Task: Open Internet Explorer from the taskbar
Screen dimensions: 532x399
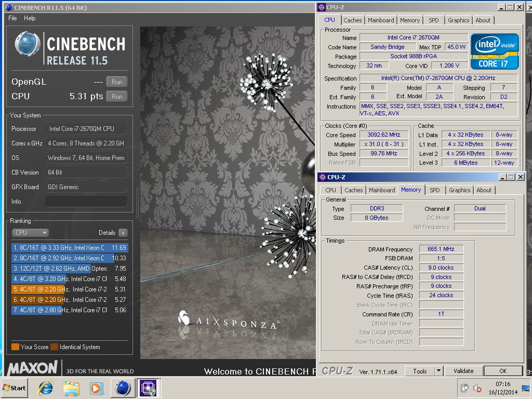Action: (46, 388)
